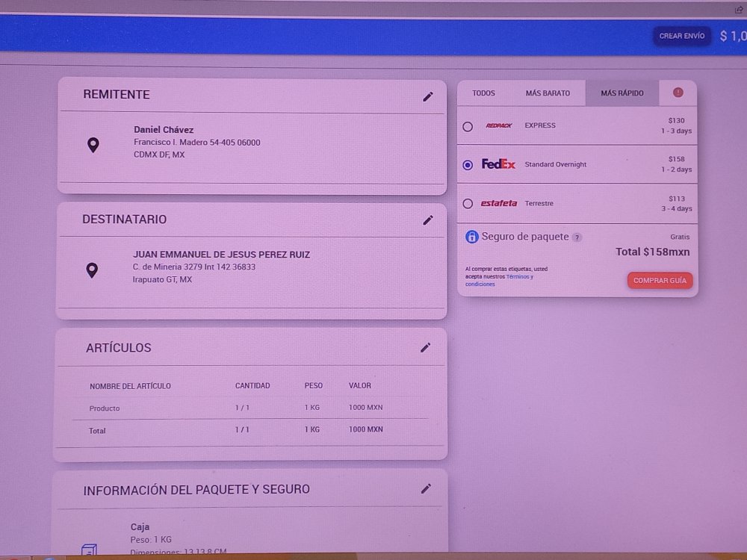Image resolution: width=747 pixels, height=560 pixels.
Task: Select the FedEx Standard Overnight radio button
Action: 468,165
